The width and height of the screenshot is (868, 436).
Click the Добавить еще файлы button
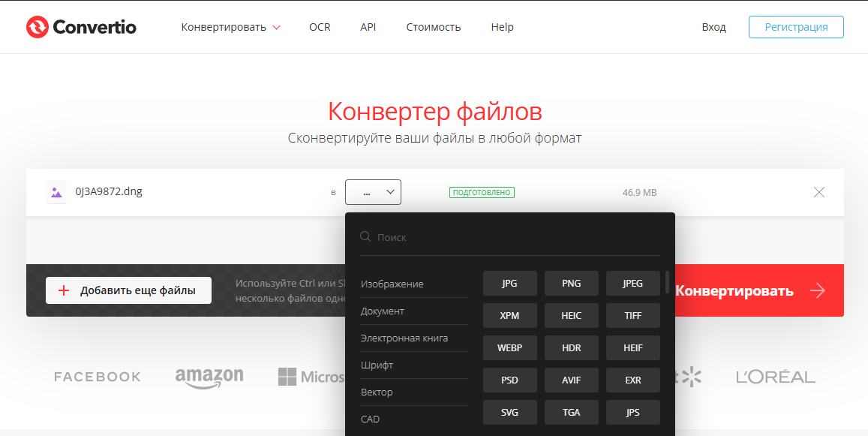pos(128,290)
